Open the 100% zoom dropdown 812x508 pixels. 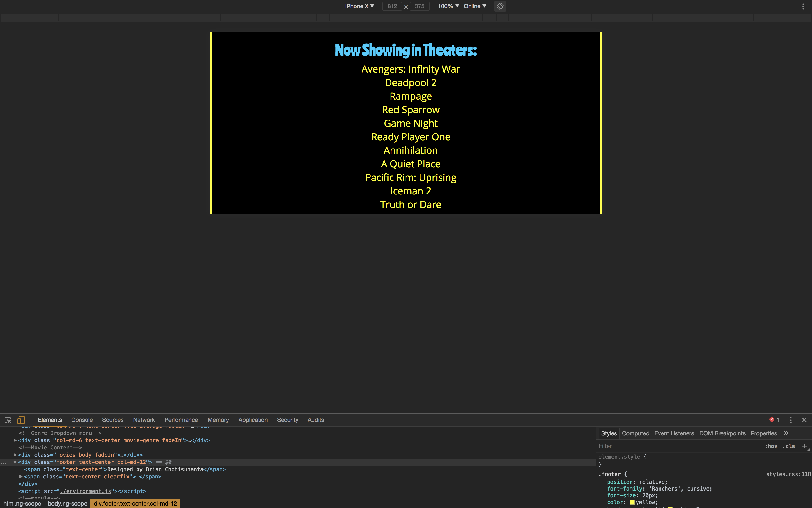pyautogui.click(x=448, y=6)
